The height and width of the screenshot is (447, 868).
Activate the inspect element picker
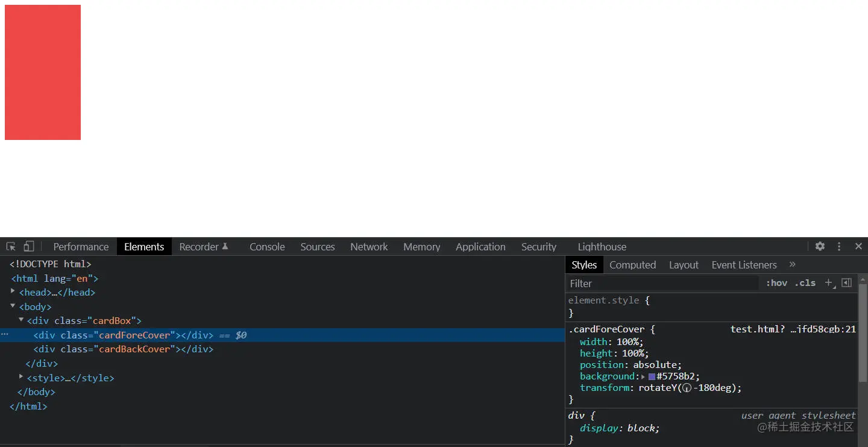(x=11, y=247)
